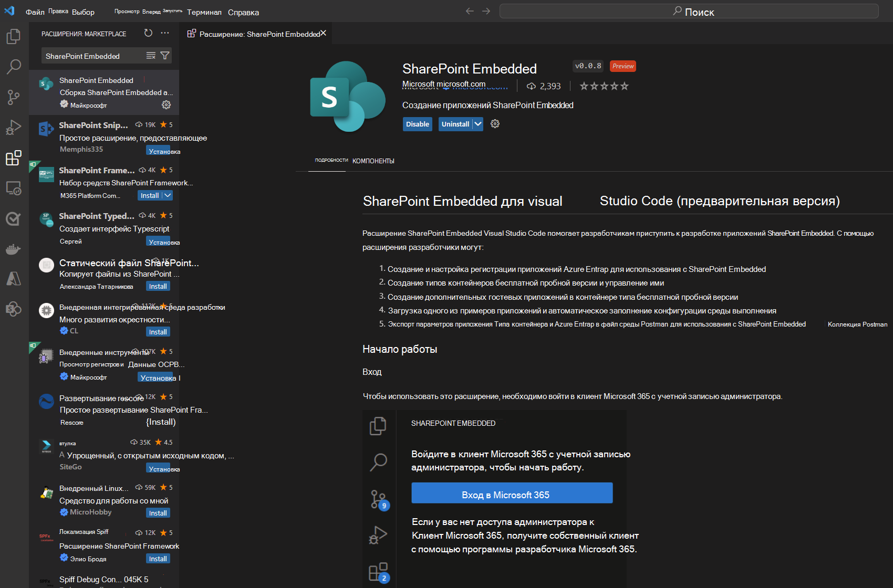The image size is (893, 588).
Task: Open the Docker view icon
Action: 14,249
